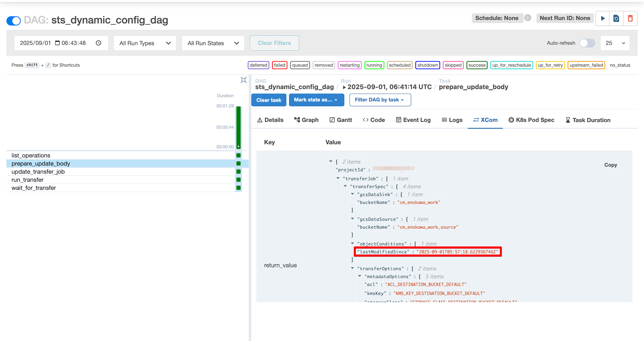This screenshot has height=341, width=644.
Task: Switch to the Code tab
Action: 374,120
